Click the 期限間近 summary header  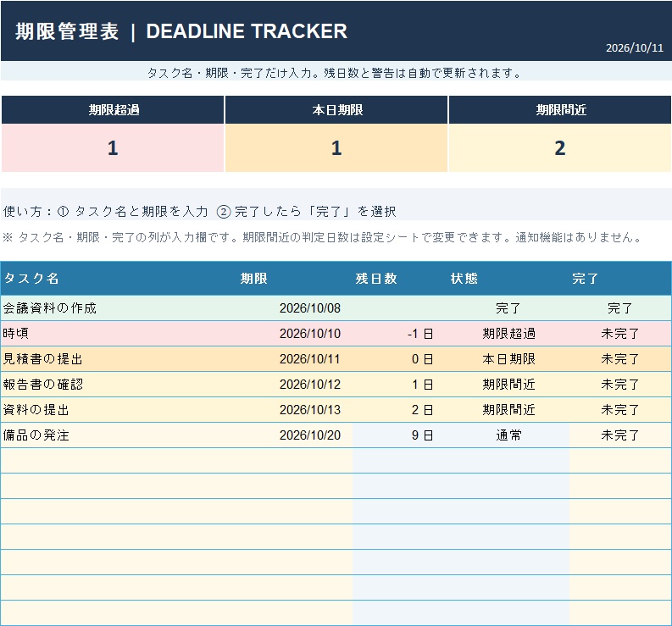(x=560, y=110)
